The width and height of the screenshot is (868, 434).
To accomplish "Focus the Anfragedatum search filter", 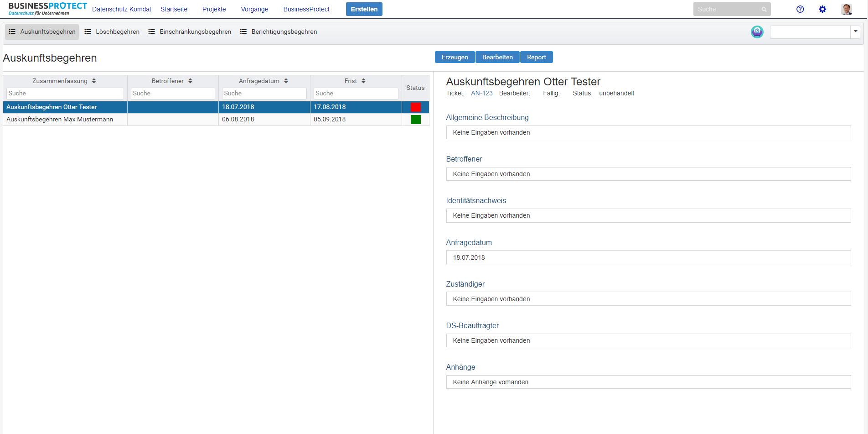I will [x=264, y=93].
